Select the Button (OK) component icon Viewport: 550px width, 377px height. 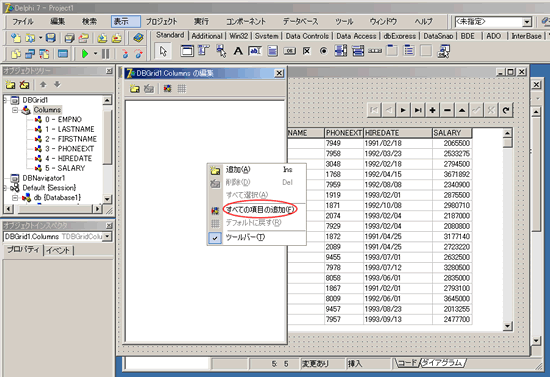[289, 51]
